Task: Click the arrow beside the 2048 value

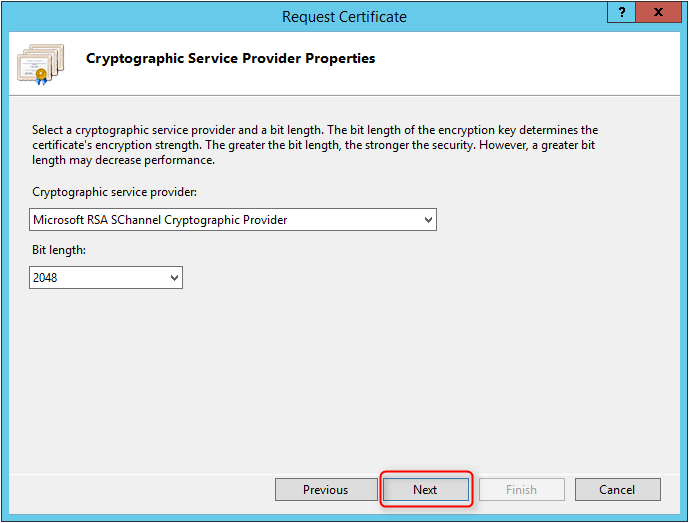Action: point(174,278)
